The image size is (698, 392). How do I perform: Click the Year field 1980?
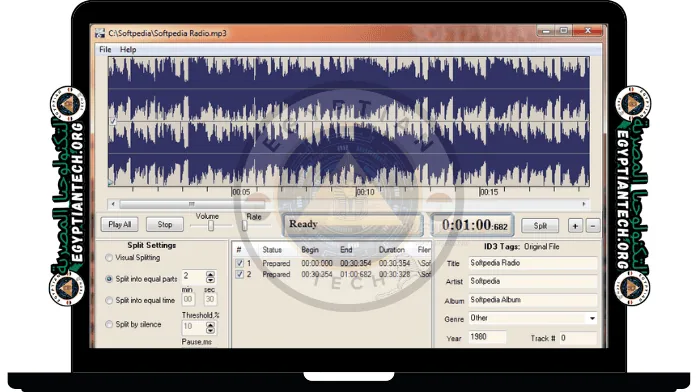tap(487, 337)
